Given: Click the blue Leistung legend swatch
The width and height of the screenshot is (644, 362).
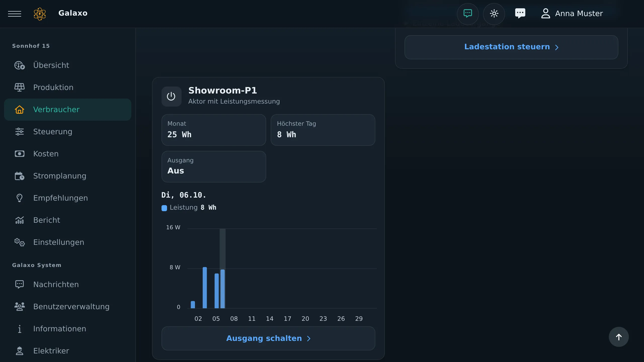Looking at the screenshot, I should (164, 208).
